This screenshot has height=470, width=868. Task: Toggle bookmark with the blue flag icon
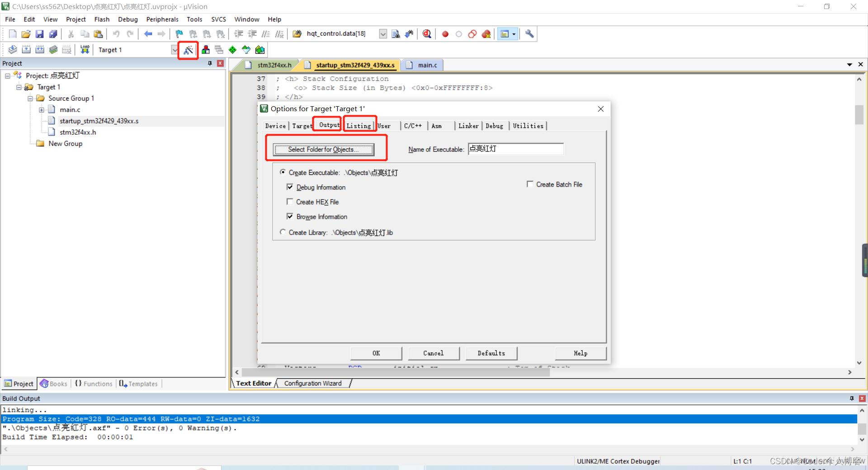click(x=179, y=34)
